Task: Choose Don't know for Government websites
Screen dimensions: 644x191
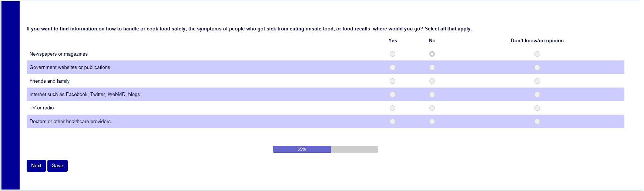Action: [x=537, y=67]
